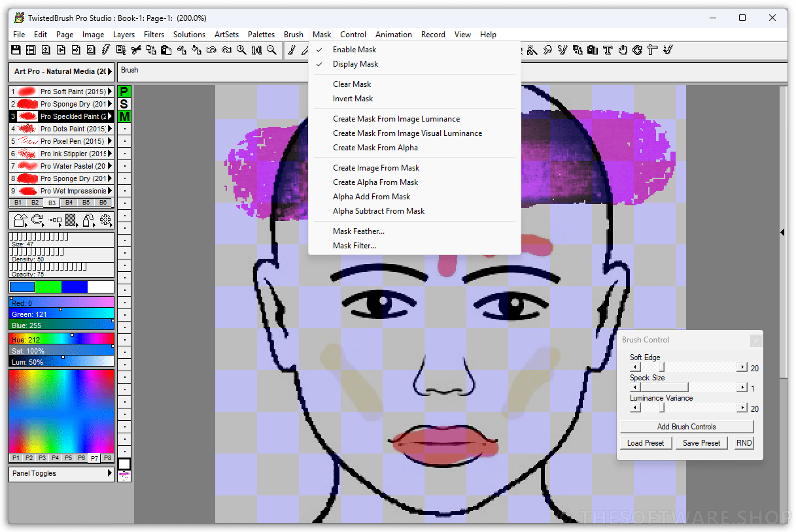Open arrow next to Pro Ink Stippler brush
The width and height of the screenshot is (796, 532).
click(110, 154)
